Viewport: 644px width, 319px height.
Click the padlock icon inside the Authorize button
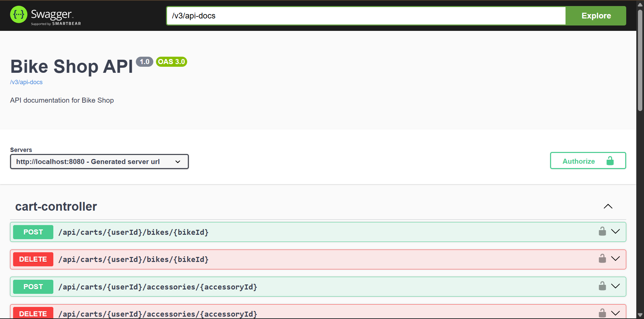coord(610,161)
